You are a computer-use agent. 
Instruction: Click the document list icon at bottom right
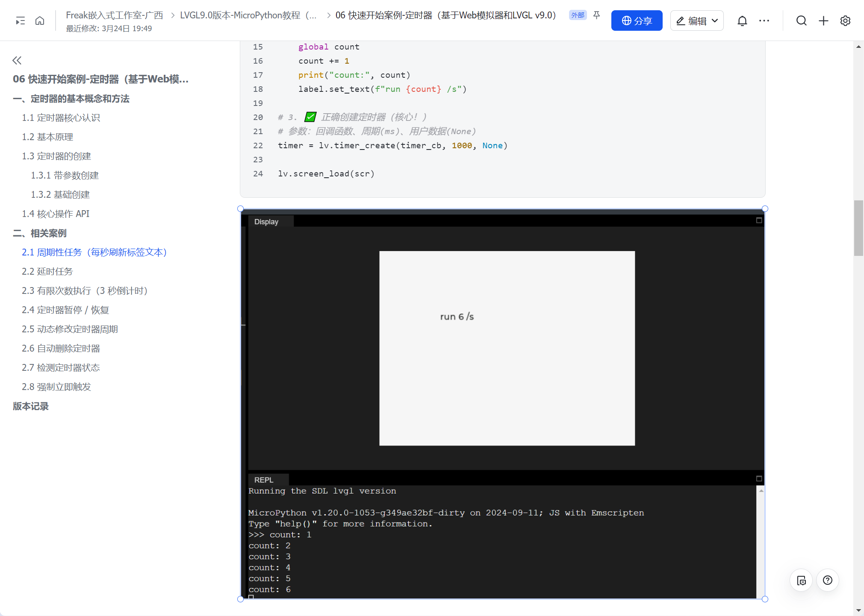[x=801, y=580]
